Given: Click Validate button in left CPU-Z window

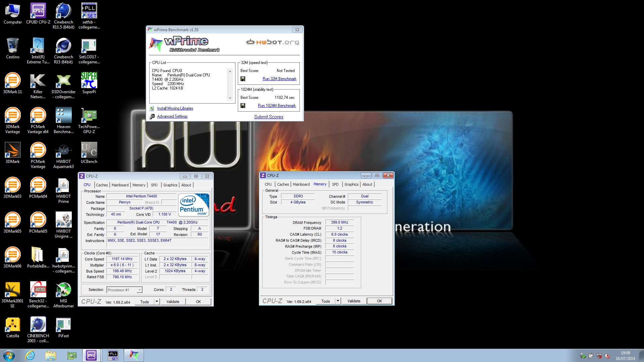Looking at the screenshot, I should (173, 302).
